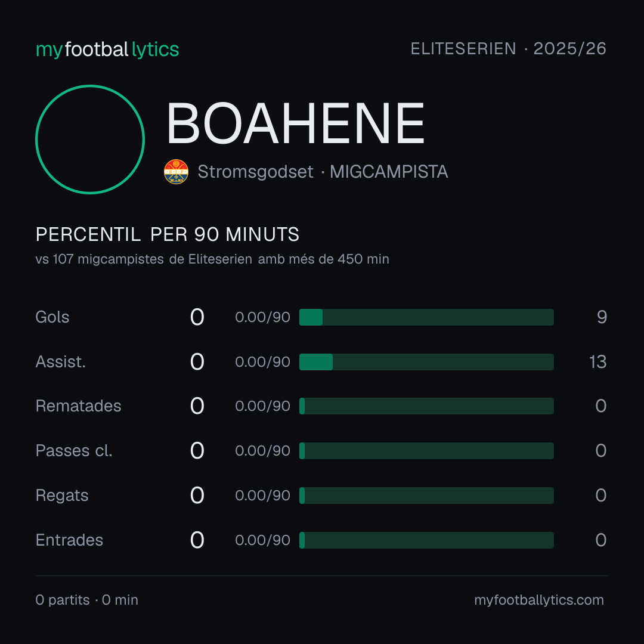This screenshot has height=644, width=644.
Task: Click the empty player photo circle
Action: (90, 139)
